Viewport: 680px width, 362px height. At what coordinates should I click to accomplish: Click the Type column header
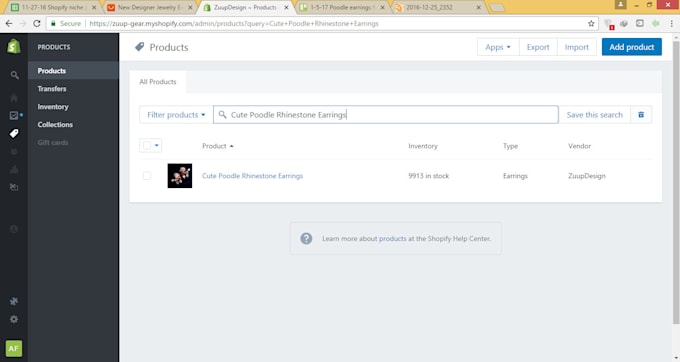tap(510, 146)
